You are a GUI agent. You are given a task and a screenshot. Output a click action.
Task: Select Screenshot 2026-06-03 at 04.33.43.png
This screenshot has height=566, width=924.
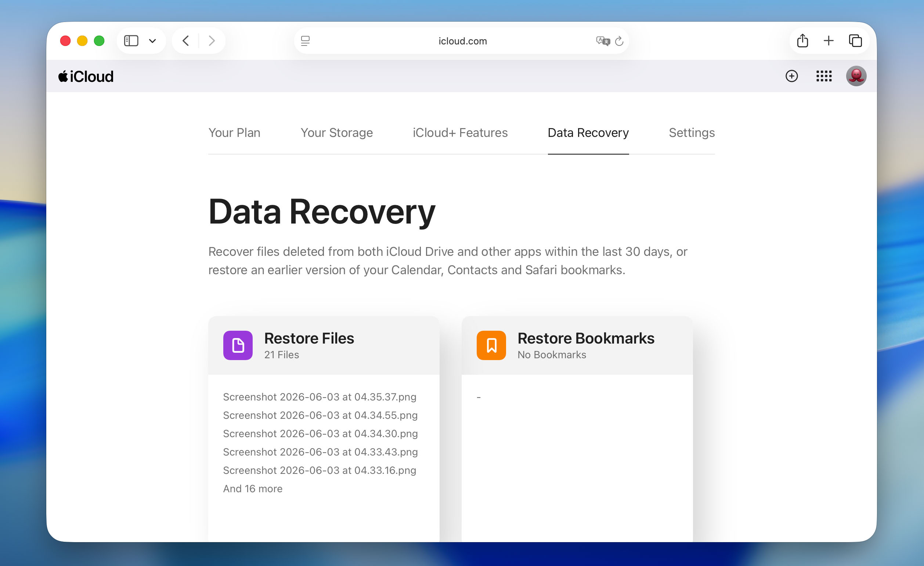[320, 452]
